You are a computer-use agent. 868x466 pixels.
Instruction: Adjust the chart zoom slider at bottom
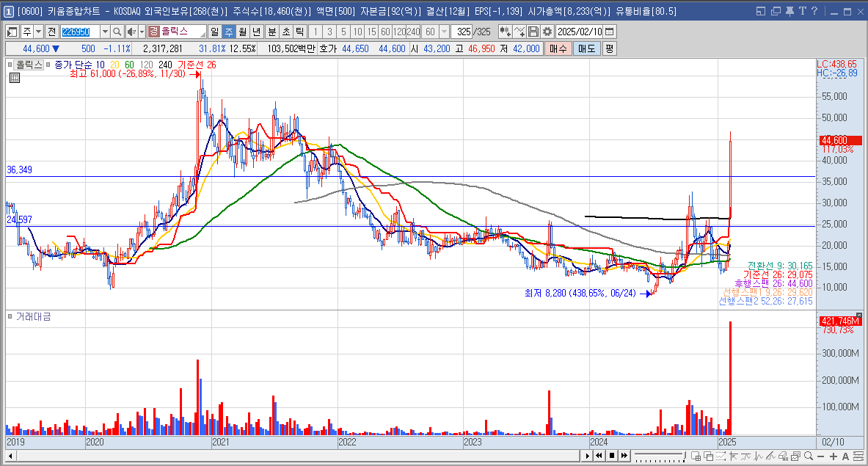pos(660,456)
